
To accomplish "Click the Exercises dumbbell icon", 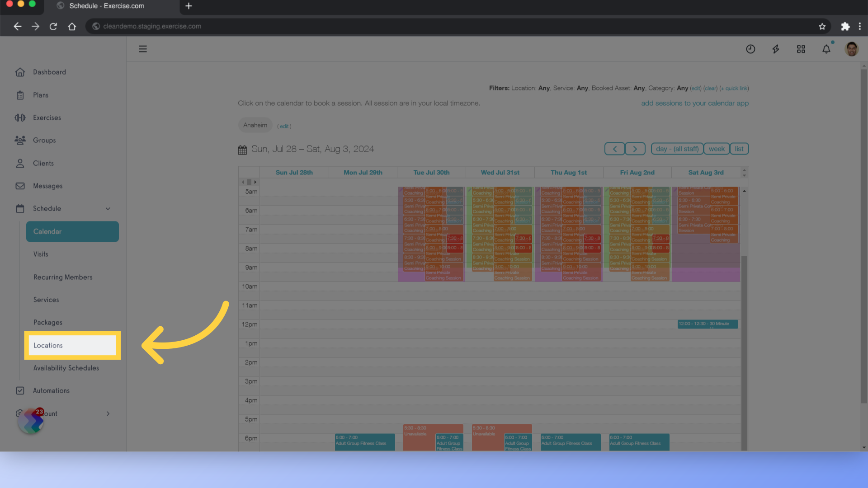I will tap(20, 118).
